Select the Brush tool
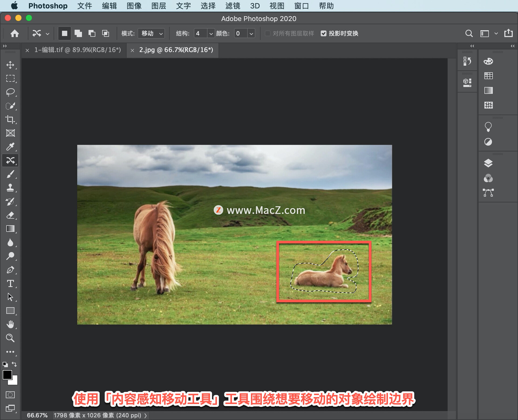This screenshot has width=518, height=420. click(11, 174)
